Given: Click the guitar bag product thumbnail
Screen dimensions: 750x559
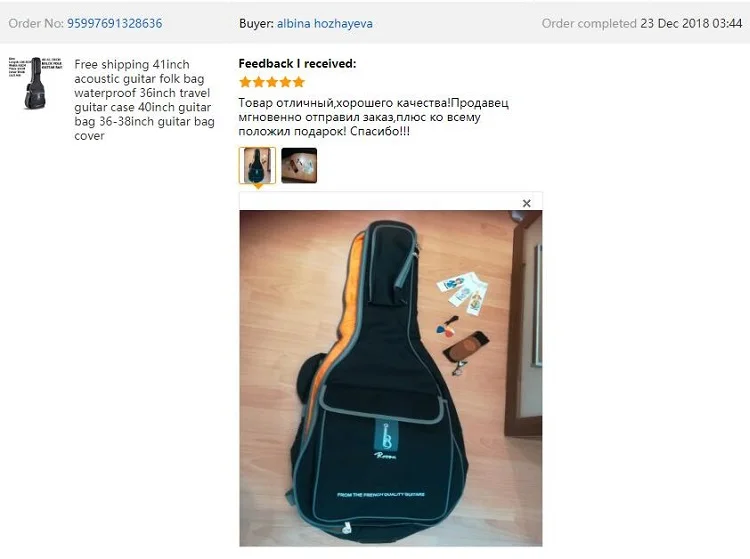Looking at the screenshot, I should tap(35, 83).
